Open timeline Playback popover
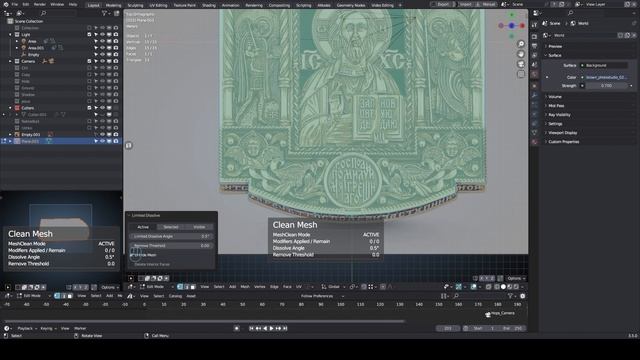The height and width of the screenshot is (360, 640). (x=26, y=328)
